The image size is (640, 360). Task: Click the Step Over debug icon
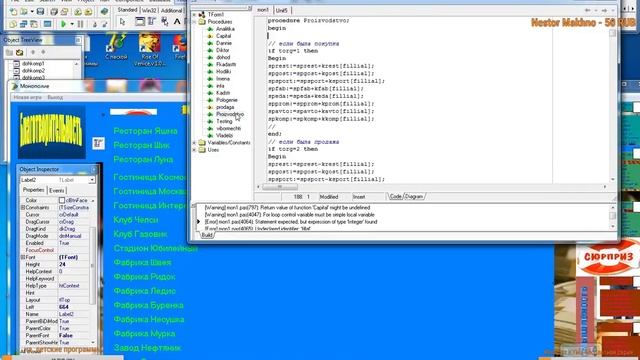pos(104,24)
